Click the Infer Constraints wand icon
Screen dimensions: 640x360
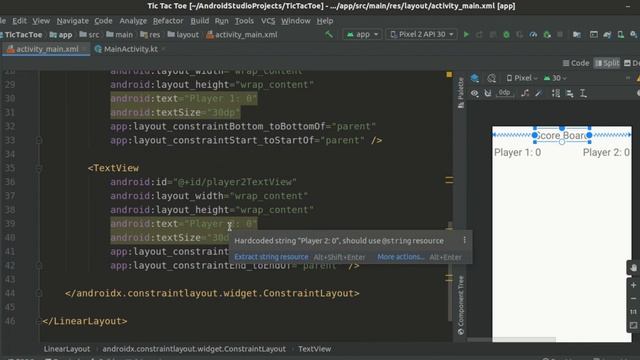539,93
